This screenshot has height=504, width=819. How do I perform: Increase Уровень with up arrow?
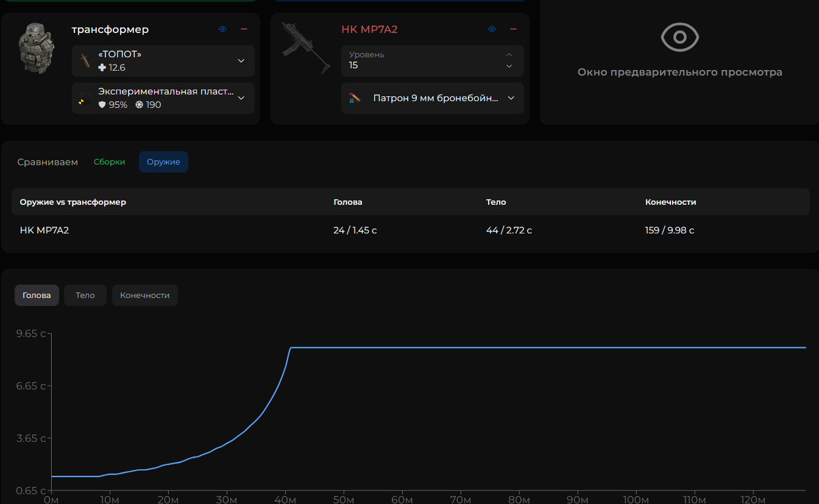coord(509,55)
